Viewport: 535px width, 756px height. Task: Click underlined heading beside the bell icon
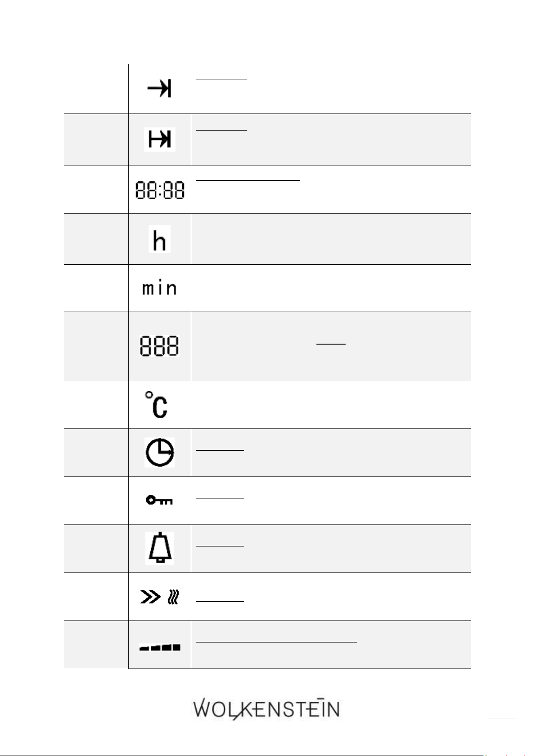click(x=220, y=546)
